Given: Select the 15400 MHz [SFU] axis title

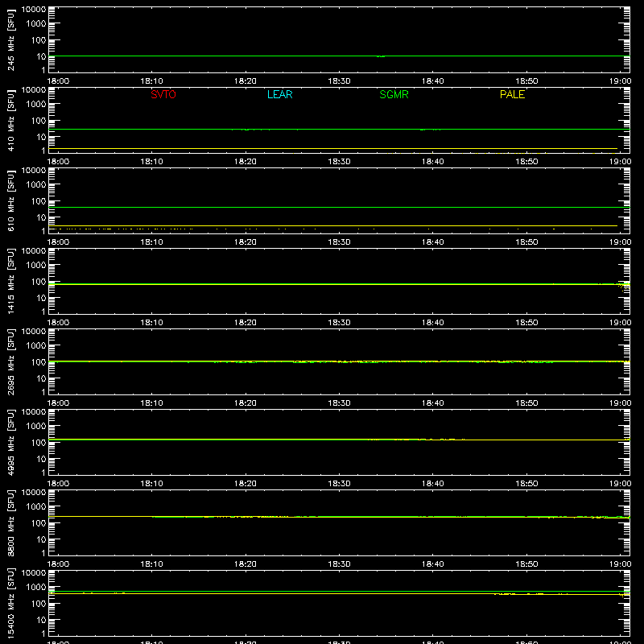Looking at the screenshot, I should (x=10, y=603).
